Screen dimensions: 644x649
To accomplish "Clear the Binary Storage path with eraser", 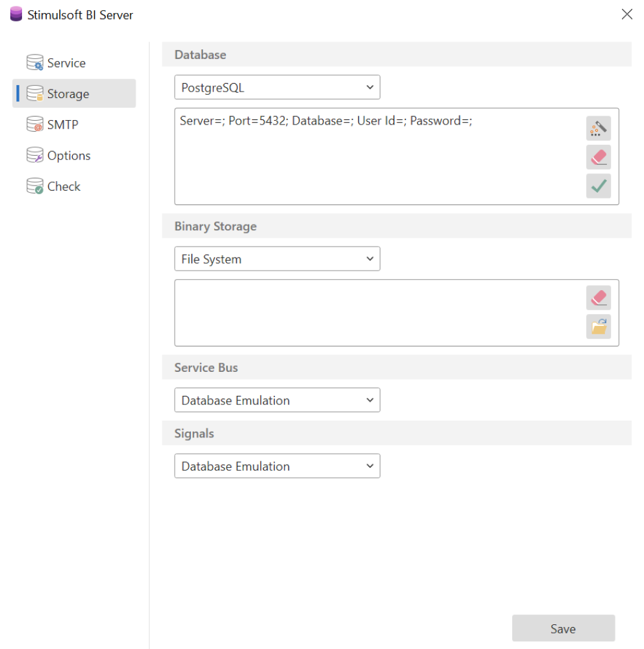I will pos(598,298).
